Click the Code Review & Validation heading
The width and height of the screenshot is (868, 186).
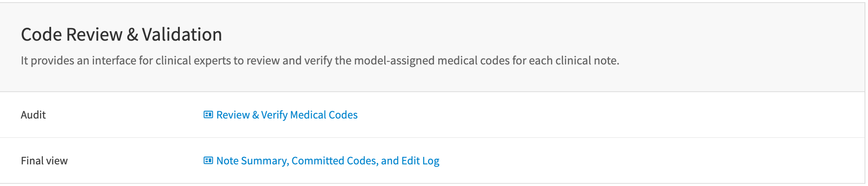click(x=121, y=35)
